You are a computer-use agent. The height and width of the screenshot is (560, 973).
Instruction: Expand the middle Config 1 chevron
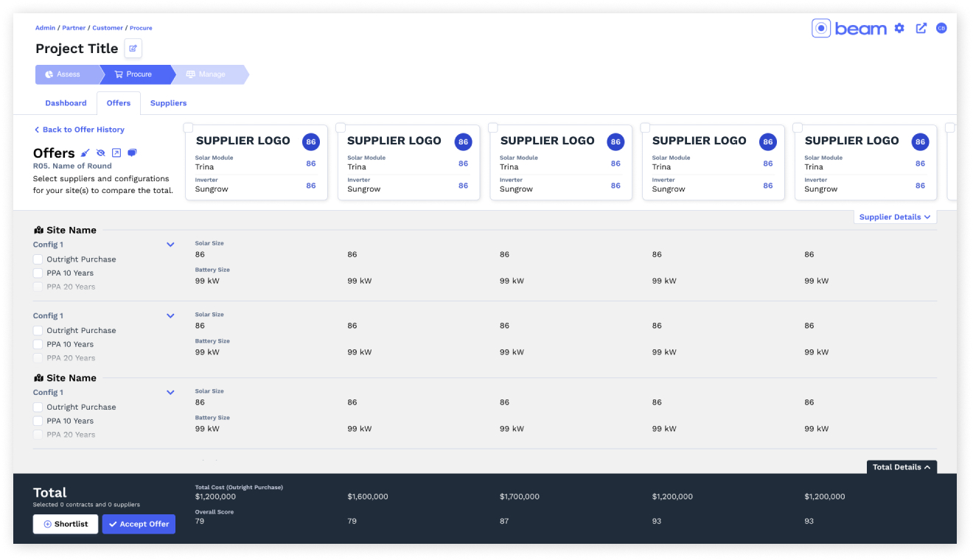pyautogui.click(x=170, y=316)
